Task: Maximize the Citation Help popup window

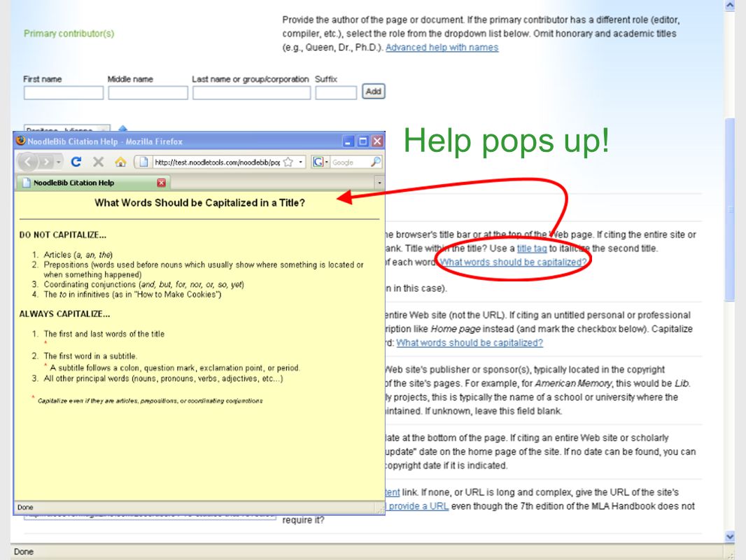Action: tap(363, 141)
